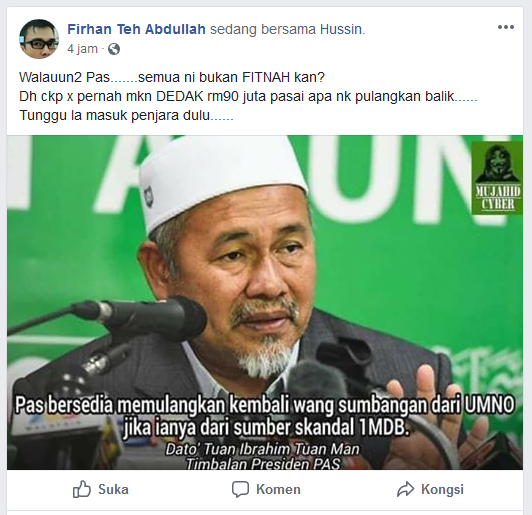Comment via the Komen label

278,490
